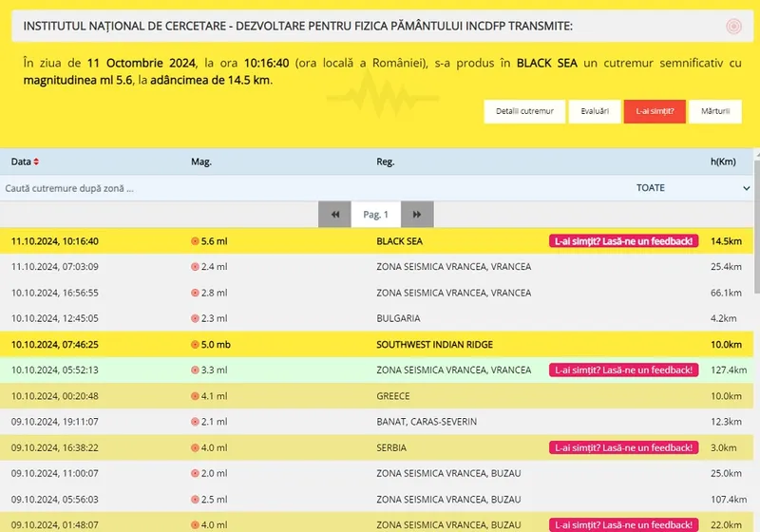Viewport: 760px width, 532px height.
Task: Click magnitude dot icon next to 2.0 ml
Action: 195,473
